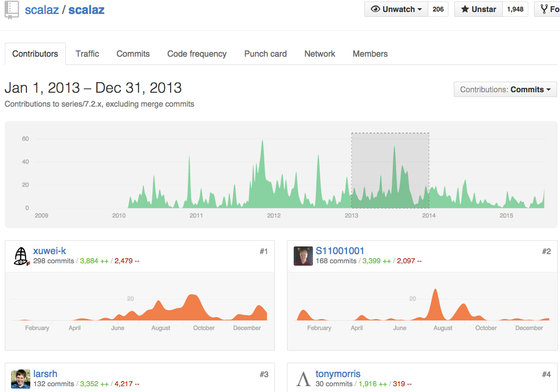Click the shaded 2013 selection on the graph
Screen dimensions: 560x392
pyautogui.click(x=390, y=170)
